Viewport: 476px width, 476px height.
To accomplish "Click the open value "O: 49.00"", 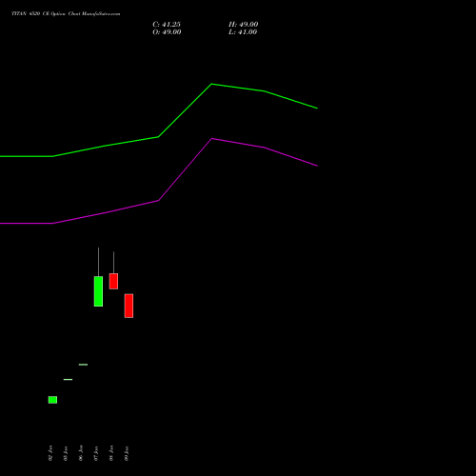I will [x=167, y=32].
